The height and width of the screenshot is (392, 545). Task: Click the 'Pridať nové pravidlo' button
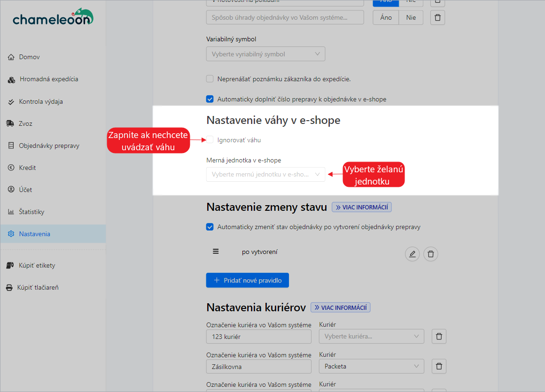click(247, 280)
